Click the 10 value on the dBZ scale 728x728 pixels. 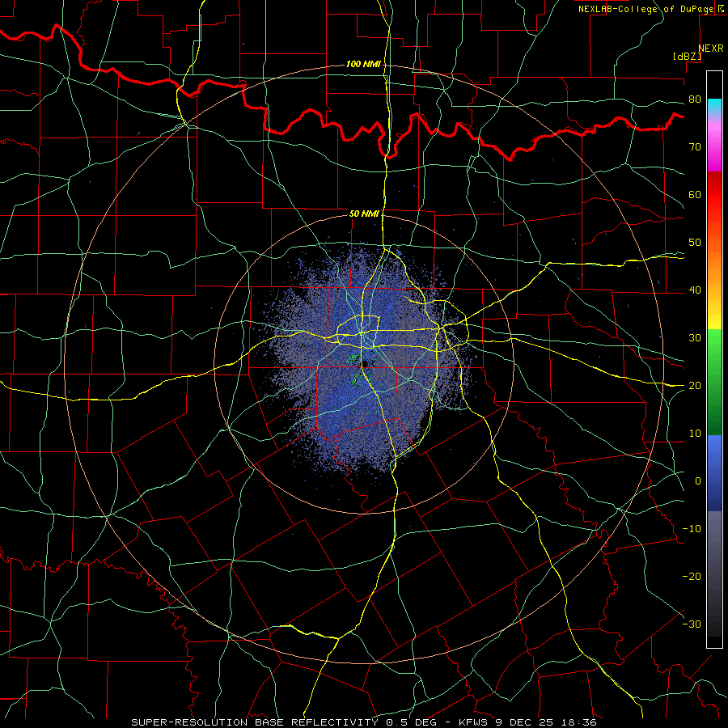click(x=695, y=434)
